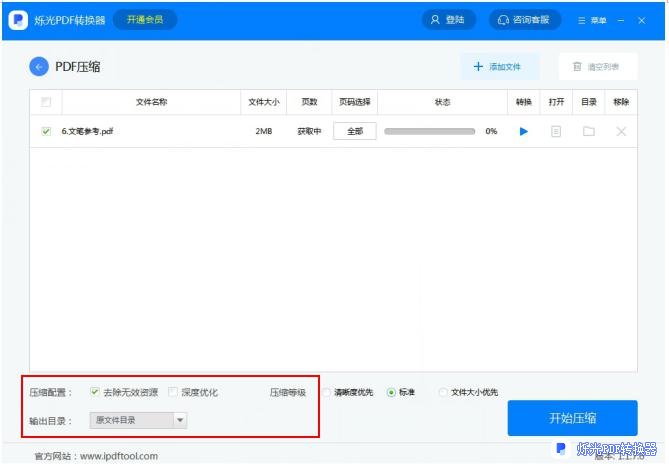Image resolution: width=669 pixels, height=468 pixels.
Task: Click the 烁光PDF转换器 app logo
Action: pyautogui.click(x=18, y=20)
